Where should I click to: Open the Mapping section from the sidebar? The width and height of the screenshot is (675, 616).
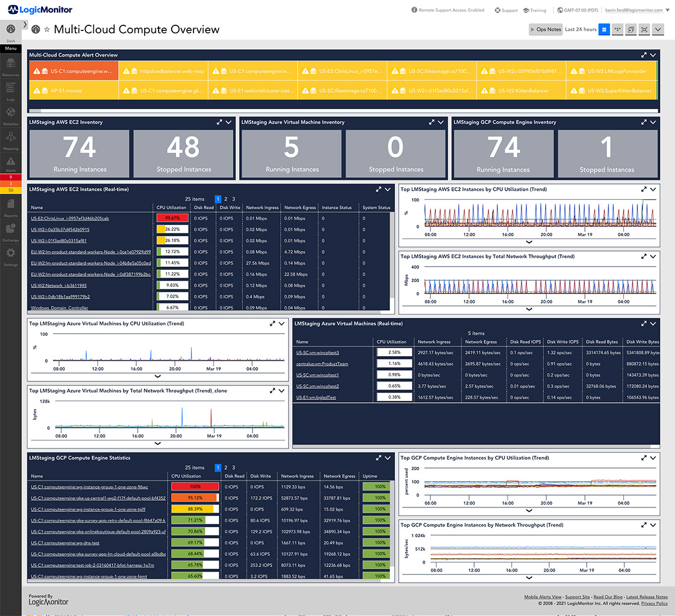pos(10,138)
